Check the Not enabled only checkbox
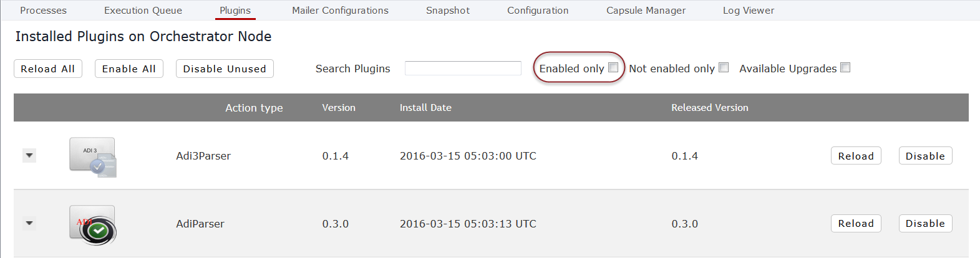This screenshot has width=980, height=258. tap(724, 67)
